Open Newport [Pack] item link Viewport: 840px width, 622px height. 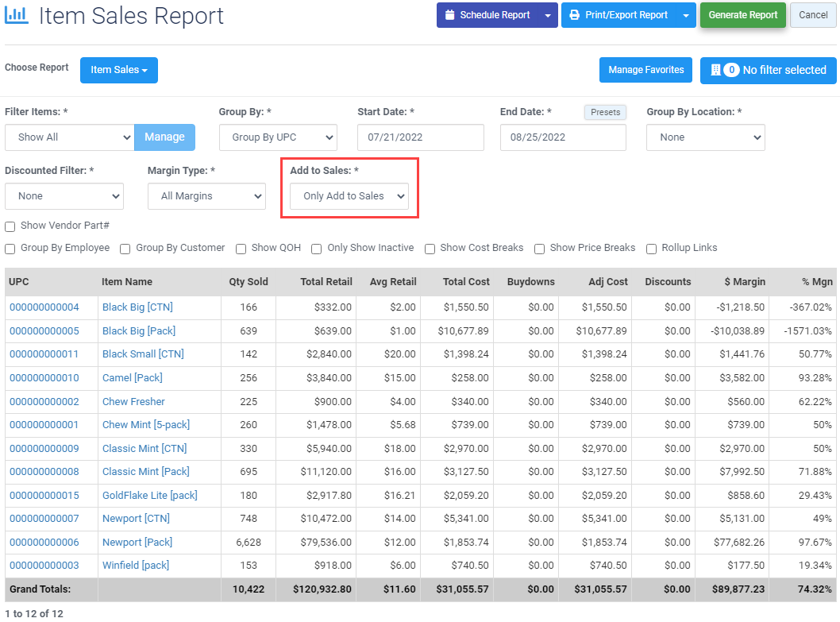point(137,542)
